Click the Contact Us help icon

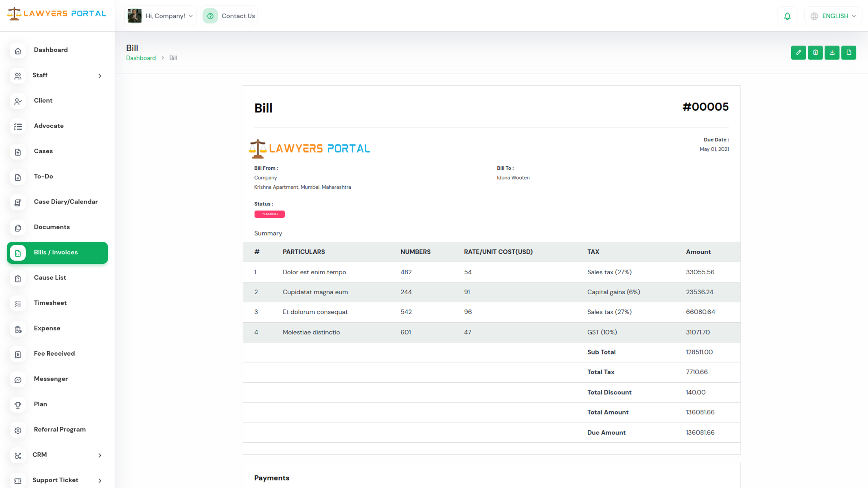point(210,16)
